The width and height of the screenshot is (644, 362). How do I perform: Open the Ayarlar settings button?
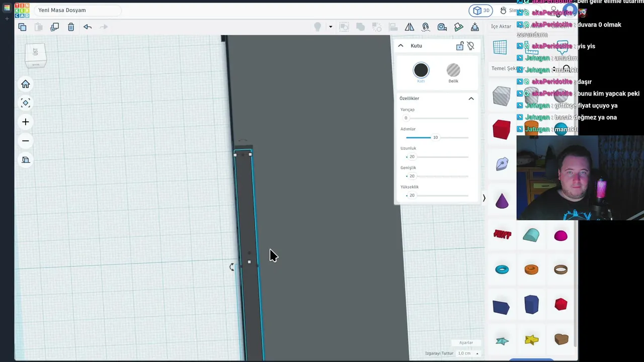466,343
